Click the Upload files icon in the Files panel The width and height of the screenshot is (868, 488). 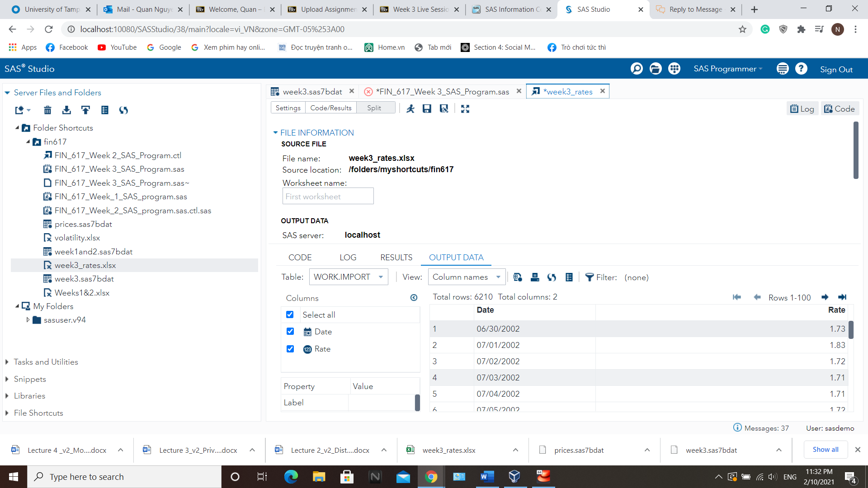pos(85,110)
